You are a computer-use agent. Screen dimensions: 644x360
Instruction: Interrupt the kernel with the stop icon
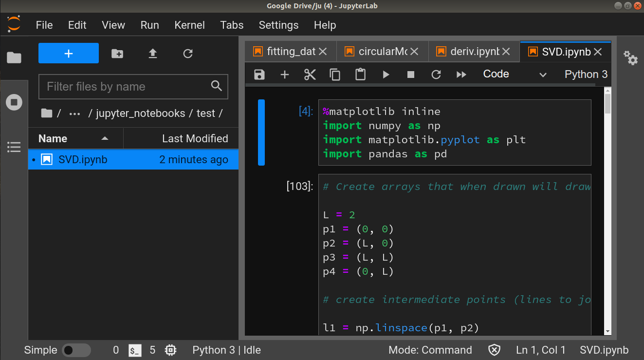[x=410, y=74]
